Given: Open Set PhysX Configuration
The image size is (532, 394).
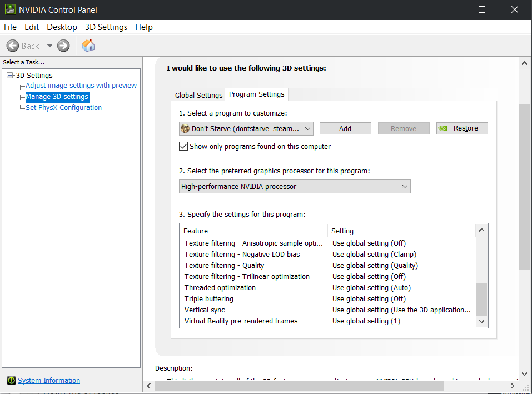Looking at the screenshot, I should (64, 108).
